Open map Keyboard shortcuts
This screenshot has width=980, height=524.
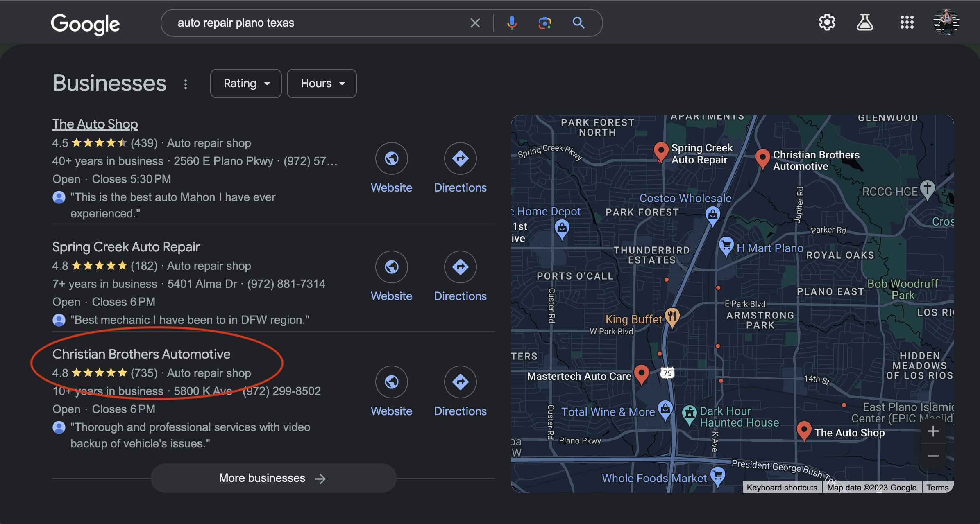click(782, 488)
